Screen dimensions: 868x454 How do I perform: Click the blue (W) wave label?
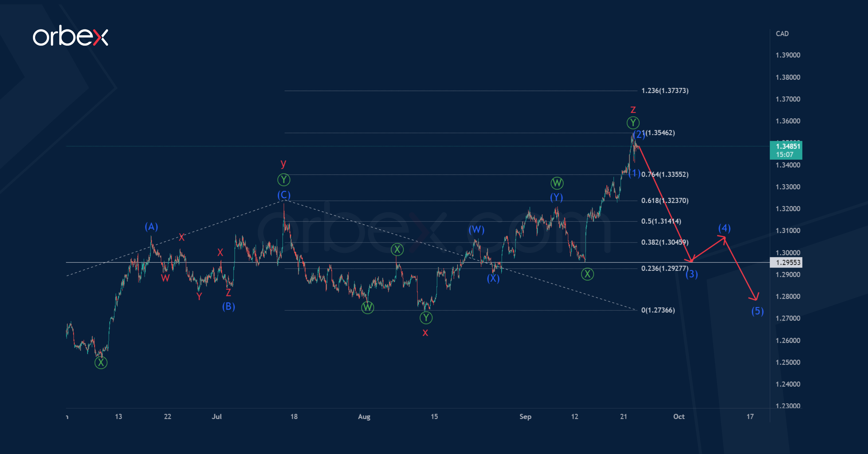476,230
